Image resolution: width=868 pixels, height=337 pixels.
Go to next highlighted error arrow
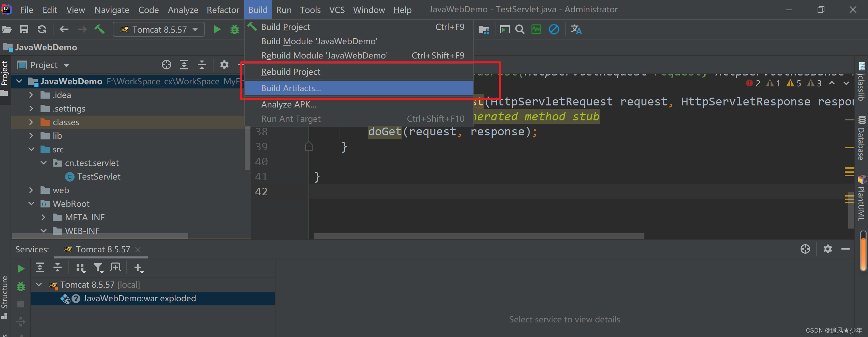846,83
